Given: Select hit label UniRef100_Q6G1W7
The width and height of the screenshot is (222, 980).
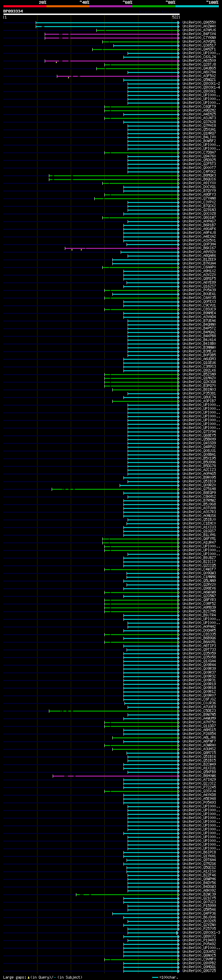Looking at the screenshot, I should coord(199,217).
